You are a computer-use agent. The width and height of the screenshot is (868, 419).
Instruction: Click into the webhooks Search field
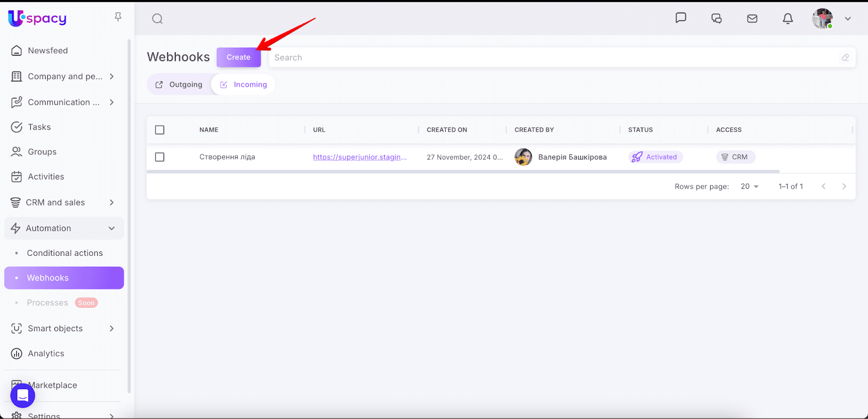click(x=553, y=57)
